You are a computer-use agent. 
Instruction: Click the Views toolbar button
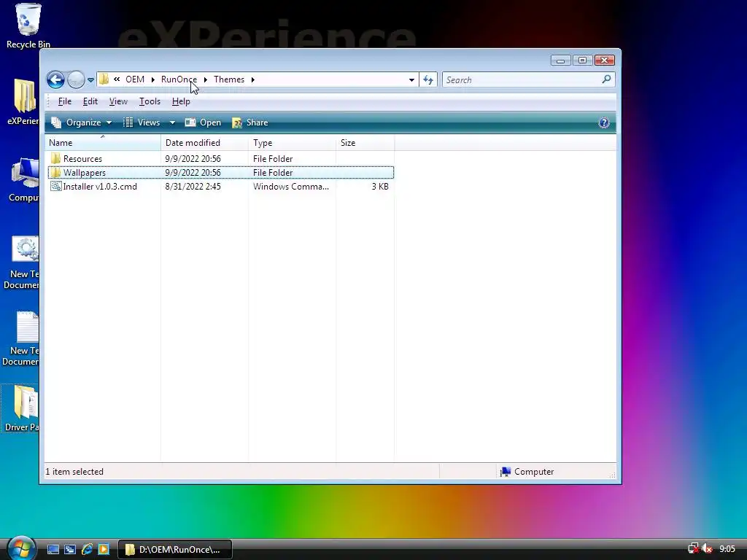pyautogui.click(x=142, y=122)
